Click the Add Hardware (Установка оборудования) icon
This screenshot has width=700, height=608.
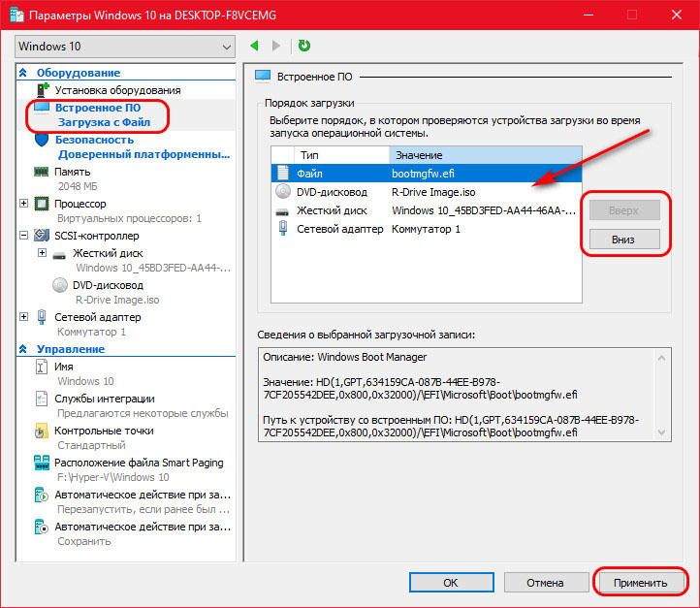click(42, 90)
